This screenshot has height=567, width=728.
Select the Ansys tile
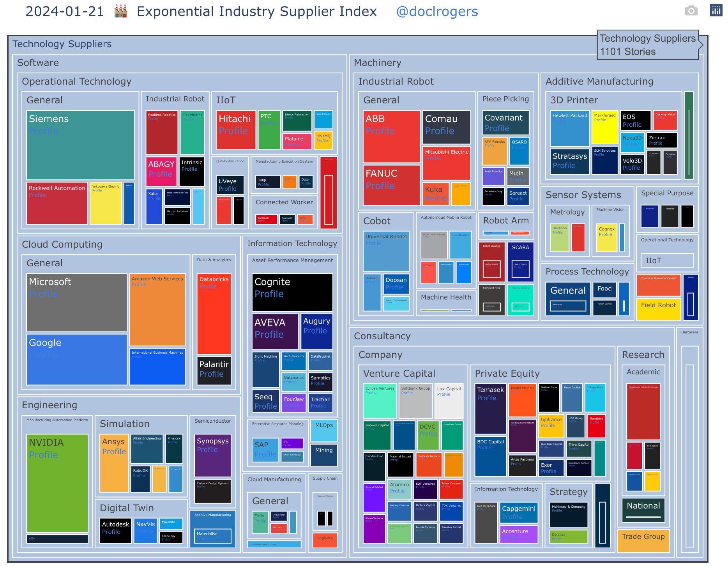[x=114, y=463]
